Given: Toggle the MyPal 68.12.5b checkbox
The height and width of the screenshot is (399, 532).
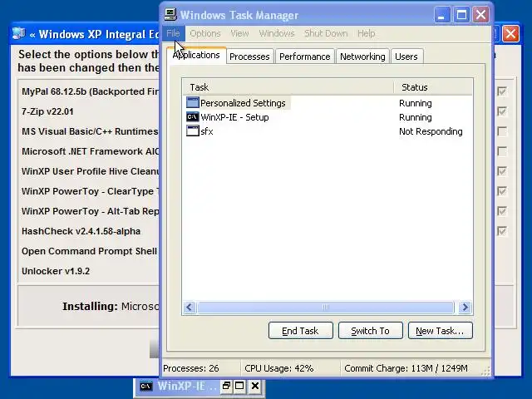Looking at the screenshot, I should (x=502, y=91).
